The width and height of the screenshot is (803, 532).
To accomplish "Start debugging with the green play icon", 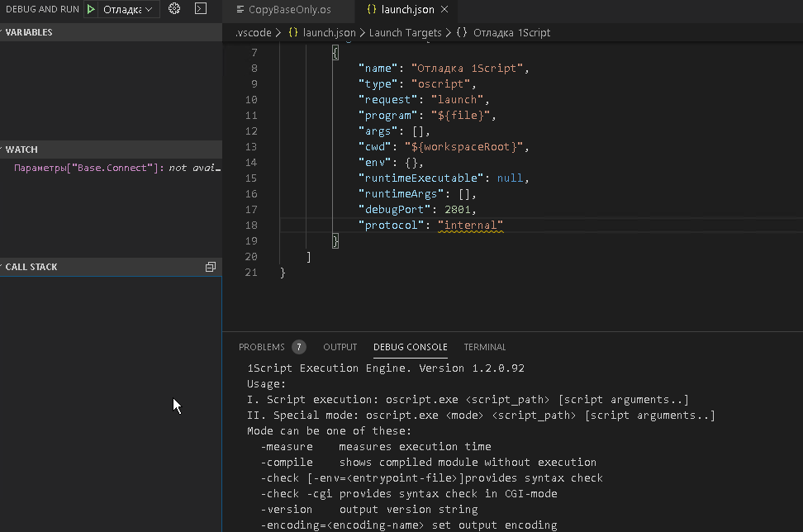I will coord(91,8).
